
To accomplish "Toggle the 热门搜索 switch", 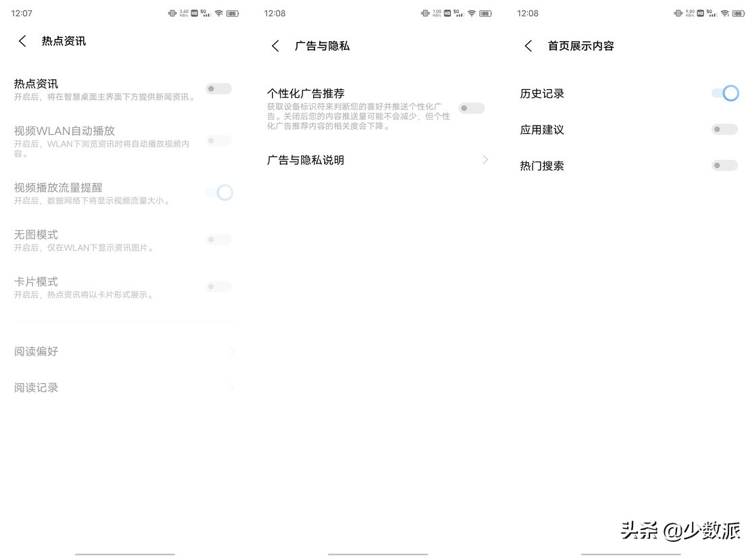I will [x=724, y=166].
